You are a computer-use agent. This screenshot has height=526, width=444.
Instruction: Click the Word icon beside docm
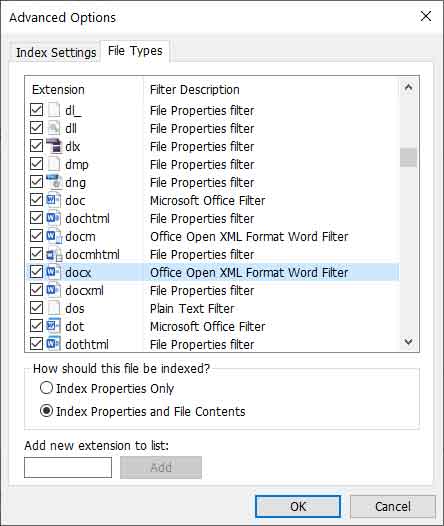tap(54, 236)
